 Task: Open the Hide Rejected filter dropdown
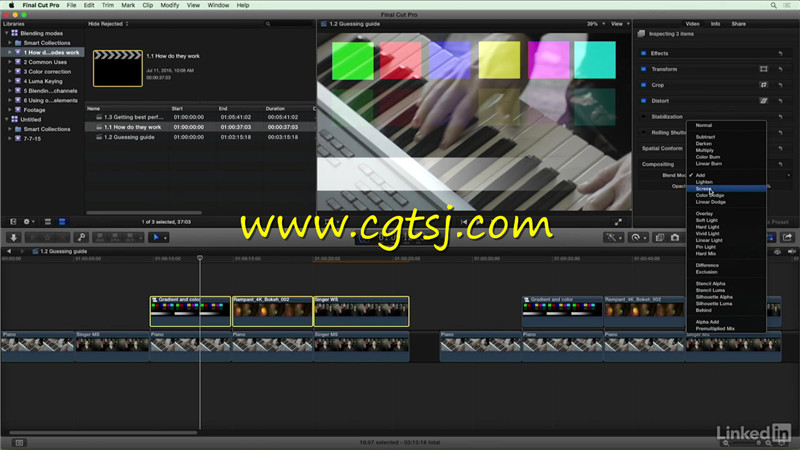point(108,24)
